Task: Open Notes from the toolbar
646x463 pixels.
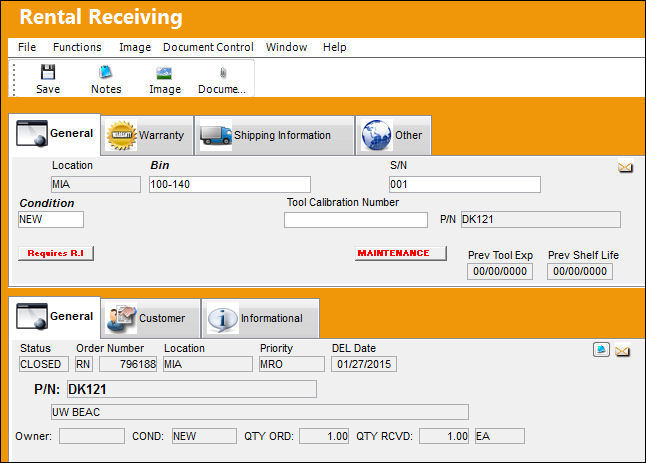Action: (106, 72)
